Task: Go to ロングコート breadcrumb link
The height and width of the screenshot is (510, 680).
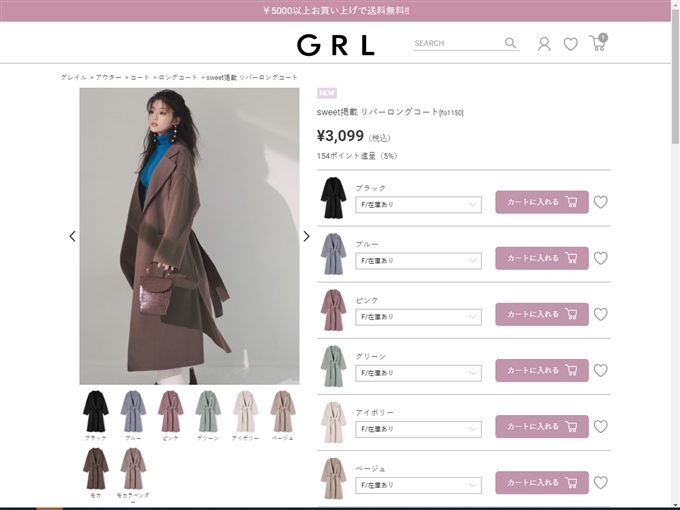Action: [x=177, y=77]
